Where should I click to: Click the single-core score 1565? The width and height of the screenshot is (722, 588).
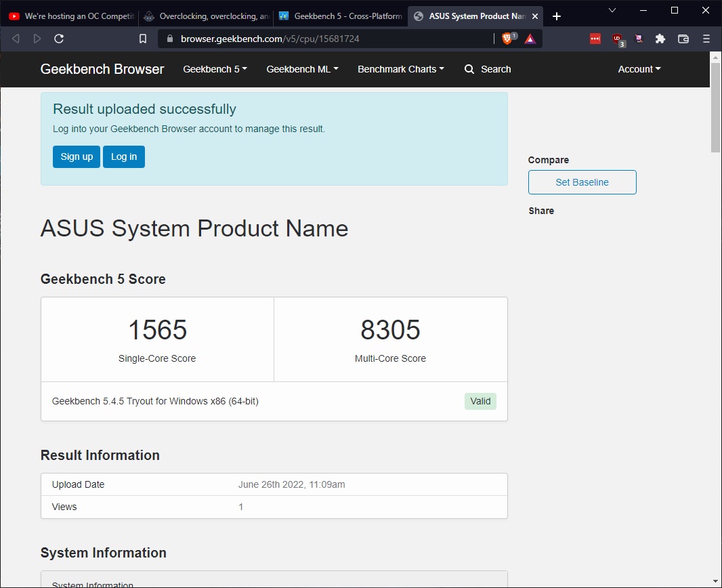click(158, 330)
